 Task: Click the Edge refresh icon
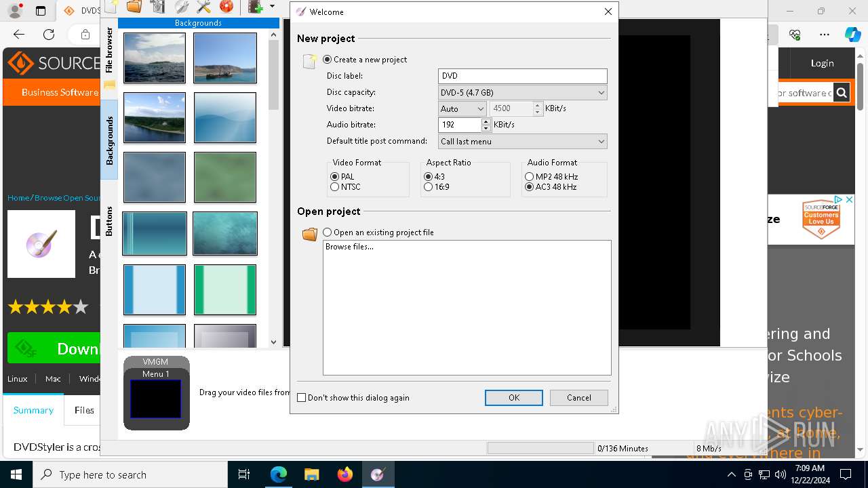pyautogui.click(x=49, y=35)
